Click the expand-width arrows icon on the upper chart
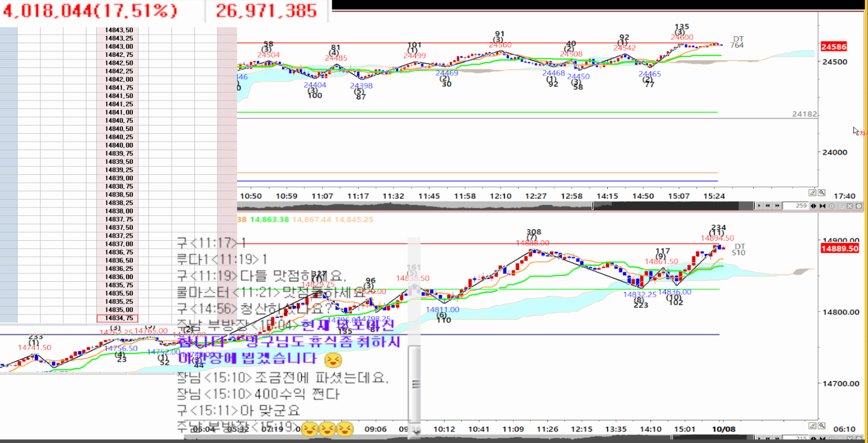Viewport: 868px width, 443px height. pyautogui.click(x=814, y=206)
